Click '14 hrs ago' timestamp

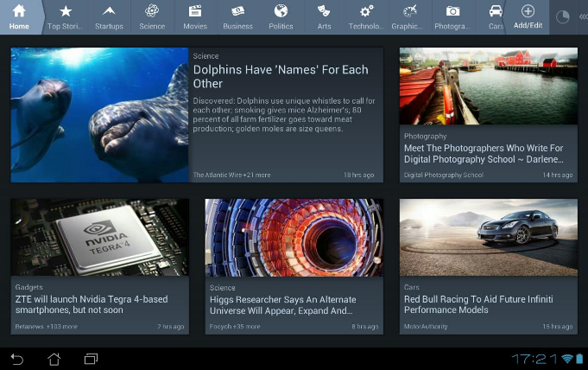[558, 175]
